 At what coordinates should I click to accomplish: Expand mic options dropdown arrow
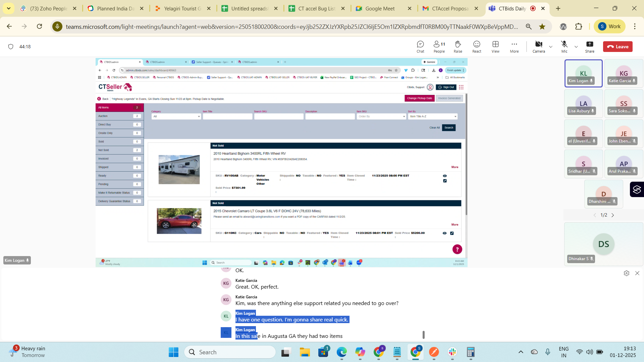coord(576,47)
